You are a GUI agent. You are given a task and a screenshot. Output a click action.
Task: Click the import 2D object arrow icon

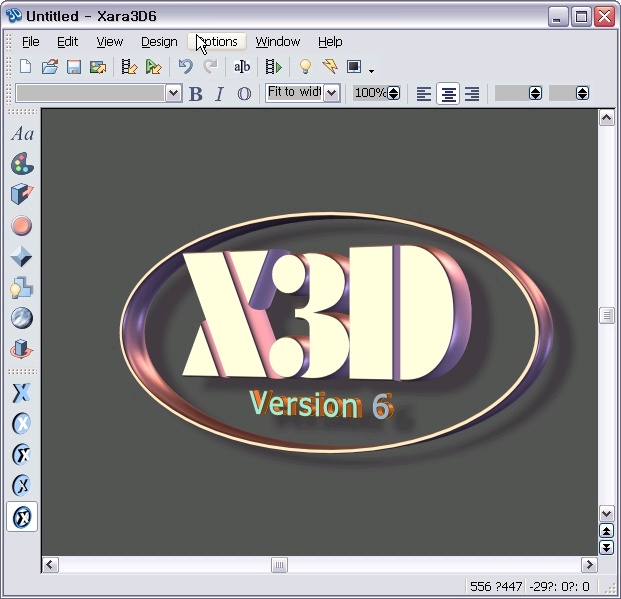point(154,67)
